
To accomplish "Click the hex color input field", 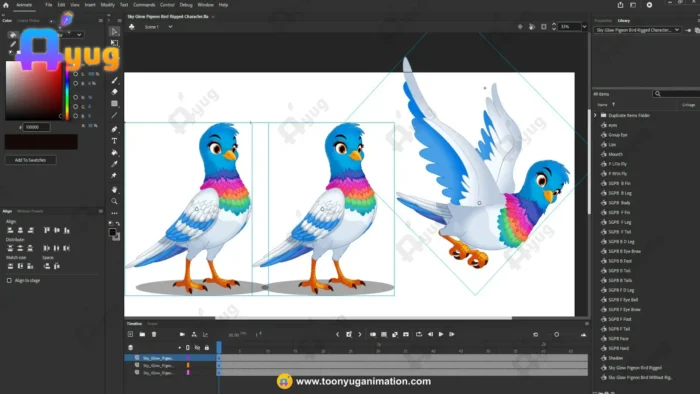I will pos(36,127).
